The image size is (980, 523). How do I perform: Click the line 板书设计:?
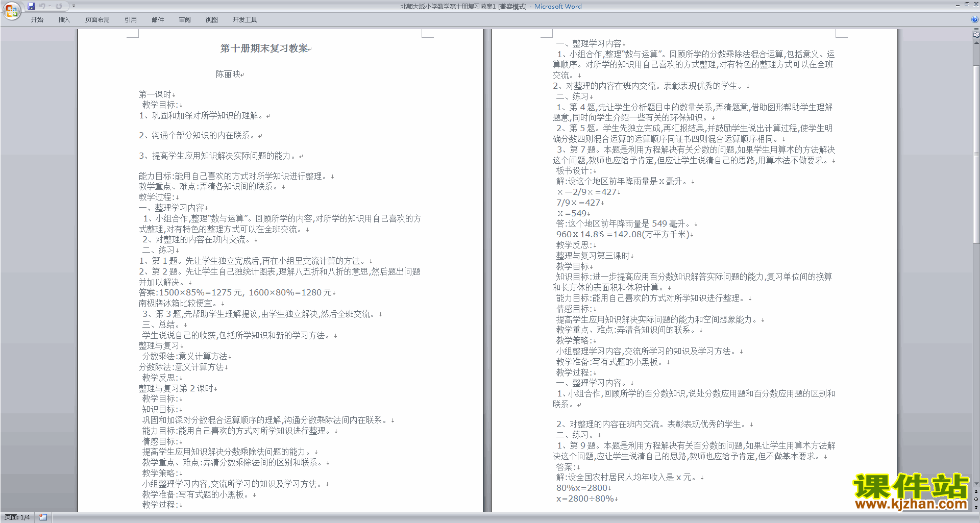574,170
